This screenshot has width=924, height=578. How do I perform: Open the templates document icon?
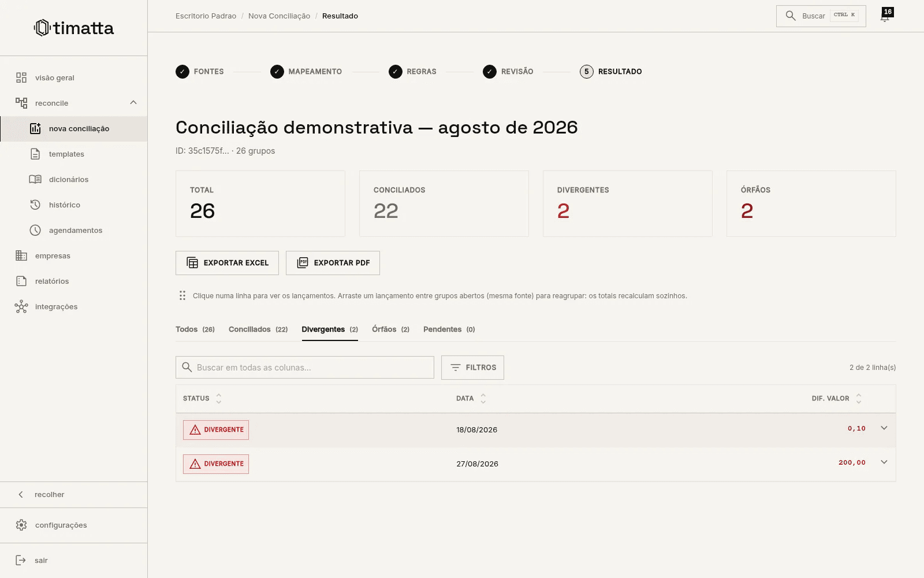(35, 154)
